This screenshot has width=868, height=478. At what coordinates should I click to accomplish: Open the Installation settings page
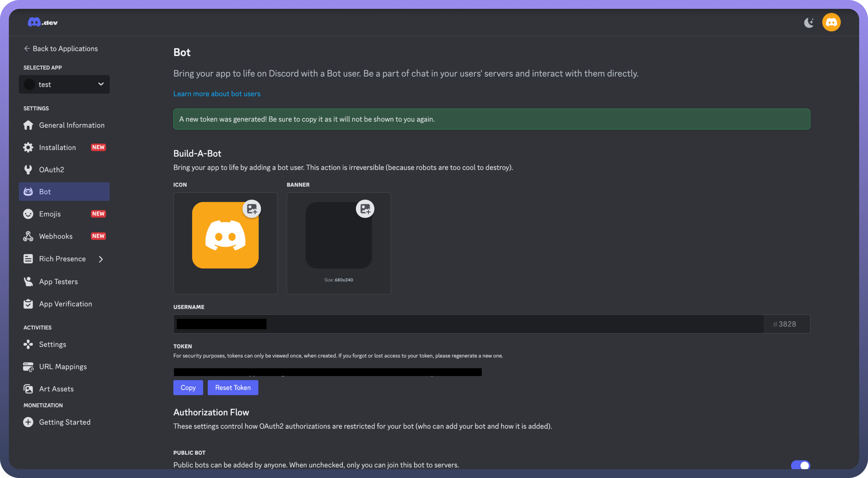click(57, 147)
